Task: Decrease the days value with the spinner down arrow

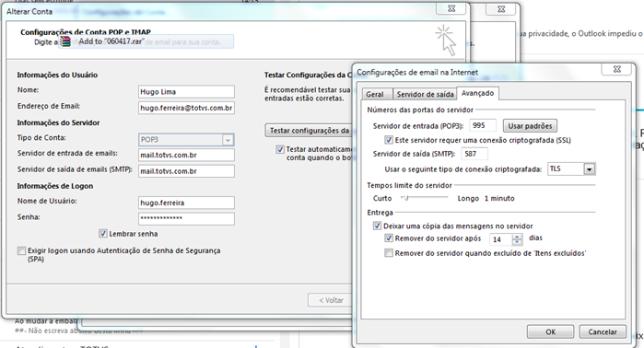Action: coord(518,242)
